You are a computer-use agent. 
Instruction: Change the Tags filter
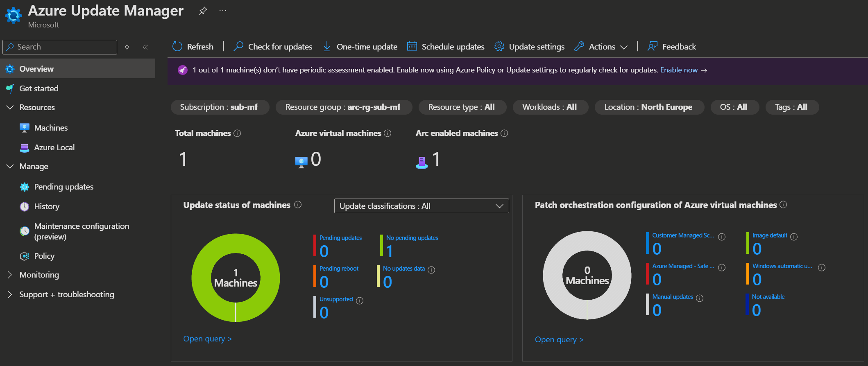point(792,107)
